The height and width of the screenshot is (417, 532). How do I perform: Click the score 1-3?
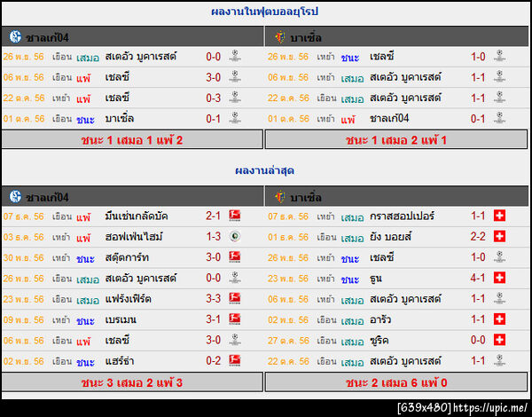click(x=213, y=237)
